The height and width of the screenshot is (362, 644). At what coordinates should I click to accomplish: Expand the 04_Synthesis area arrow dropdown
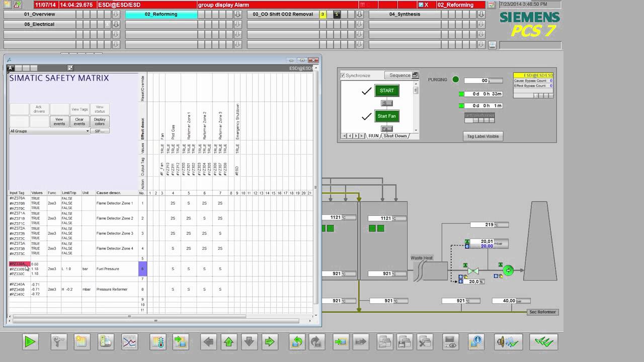481,15
